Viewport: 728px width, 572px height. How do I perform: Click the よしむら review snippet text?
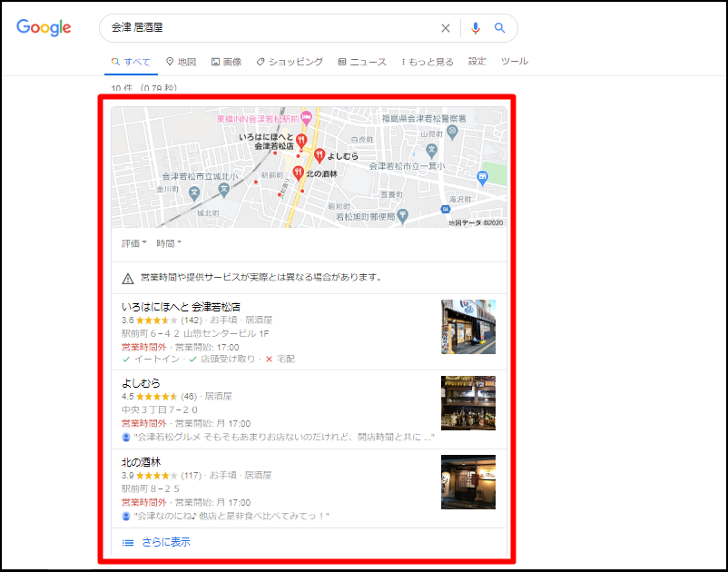coord(284,437)
